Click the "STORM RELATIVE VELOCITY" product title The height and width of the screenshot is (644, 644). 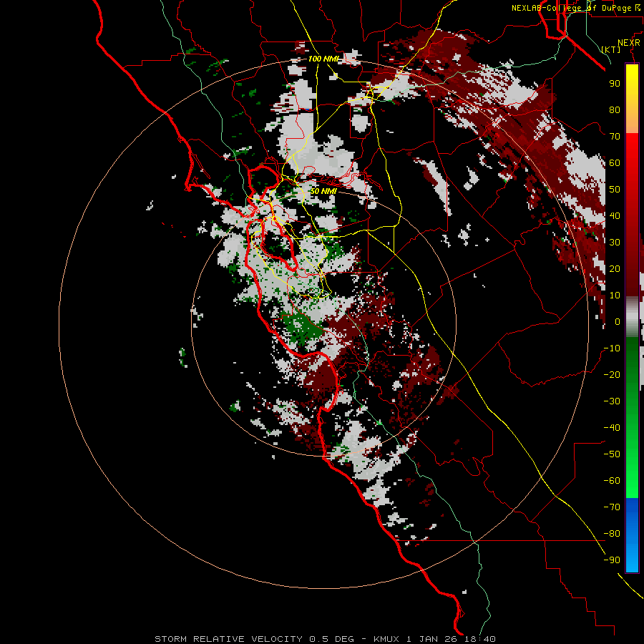229,639
